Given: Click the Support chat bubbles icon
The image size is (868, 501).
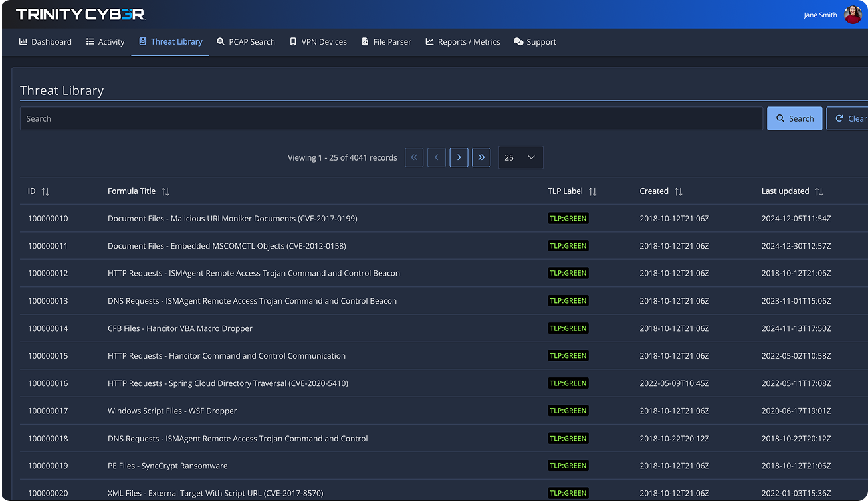Looking at the screenshot, I should [518, 41].
